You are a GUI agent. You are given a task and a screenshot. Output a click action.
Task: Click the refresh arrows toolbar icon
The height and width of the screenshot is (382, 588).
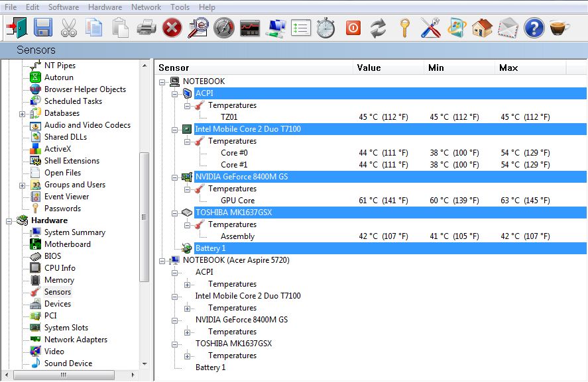click(x=378, y=28)
